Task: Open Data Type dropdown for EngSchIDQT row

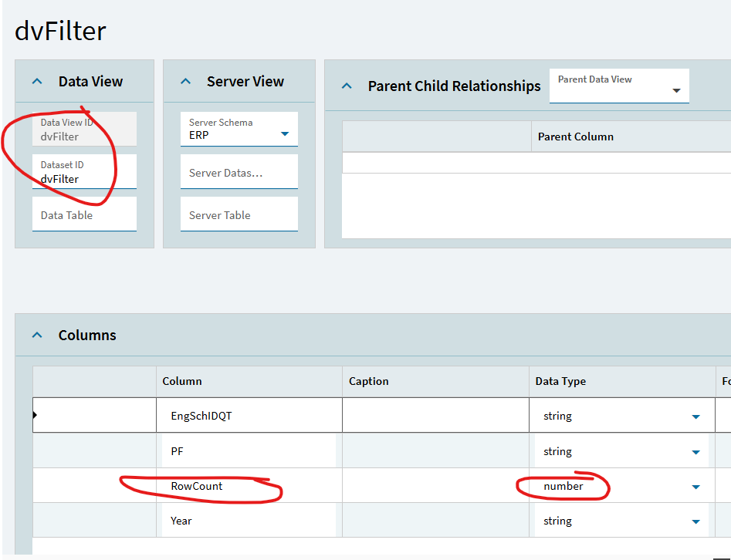Action: click(x=695, y=417)
